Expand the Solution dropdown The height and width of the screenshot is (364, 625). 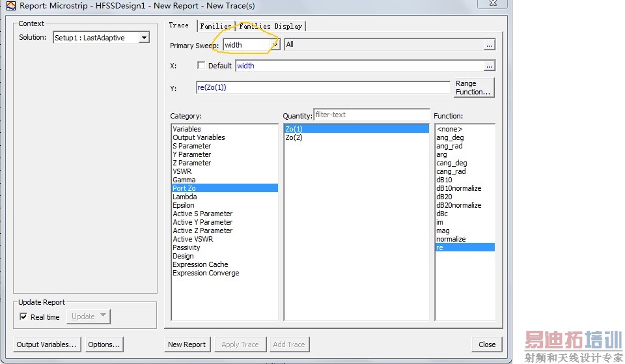[x=144, y=38]
